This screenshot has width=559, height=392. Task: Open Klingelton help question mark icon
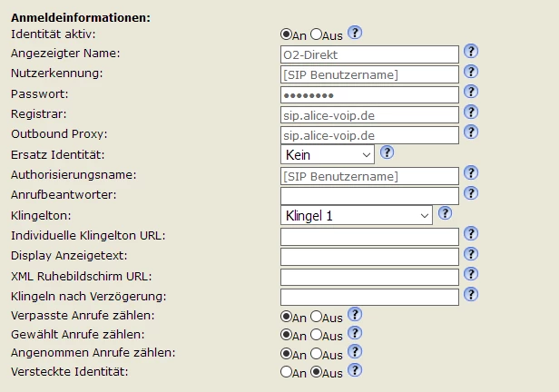[x=445, y=213]
